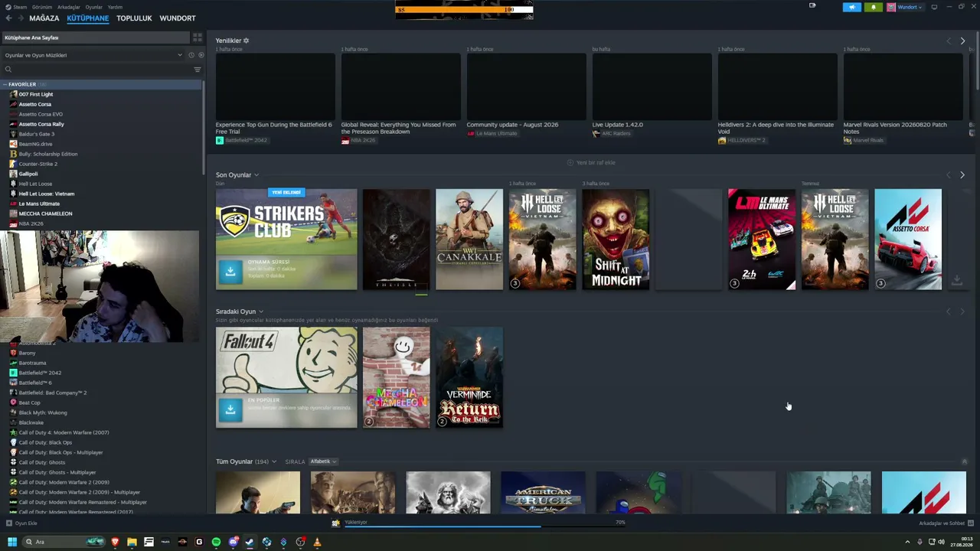Open the WUNDORT profile tab
Screen dimensions: 980x551
pos(178,18)
